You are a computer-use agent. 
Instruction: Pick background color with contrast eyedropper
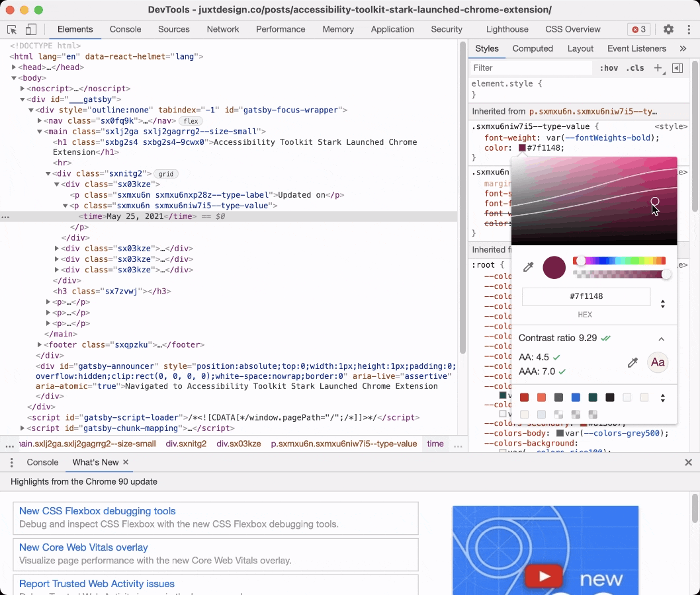click(633, 362)
